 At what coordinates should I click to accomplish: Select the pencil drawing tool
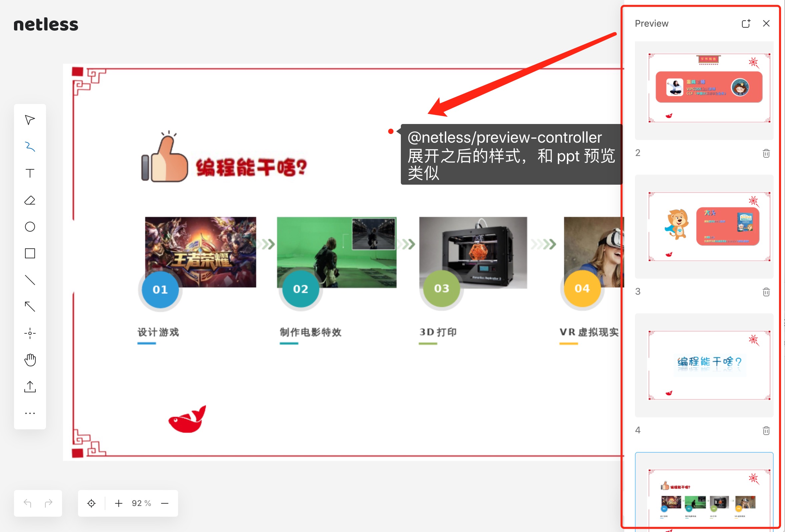point(30,147)
